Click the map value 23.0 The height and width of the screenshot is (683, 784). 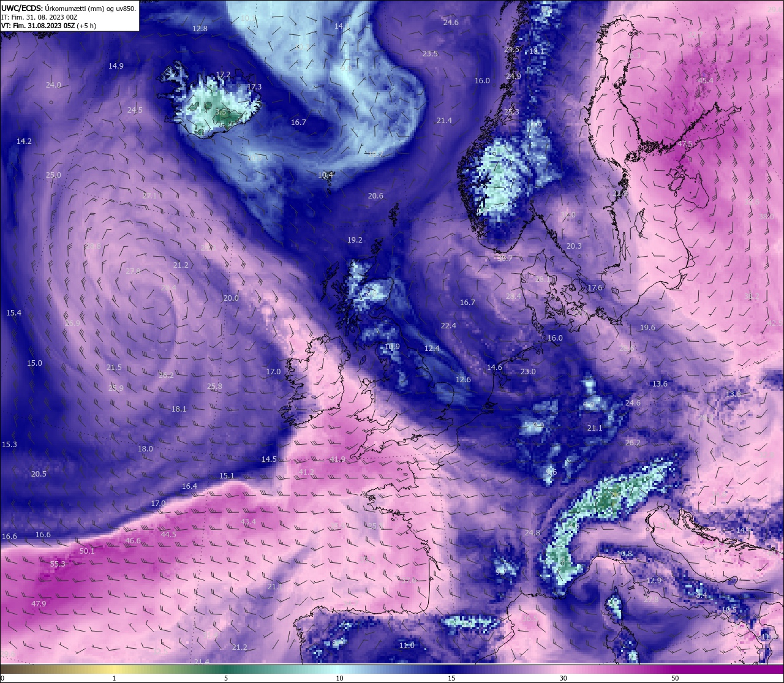(x=528, y=372)
